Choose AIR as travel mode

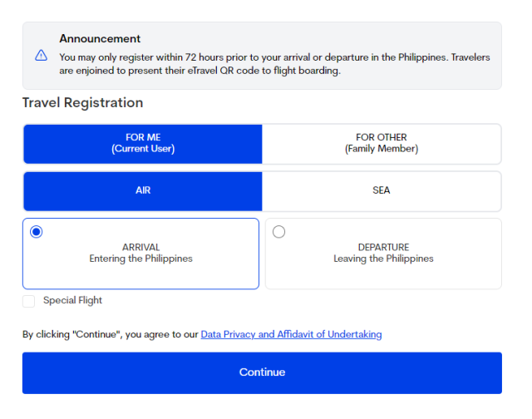coord(143,190)
